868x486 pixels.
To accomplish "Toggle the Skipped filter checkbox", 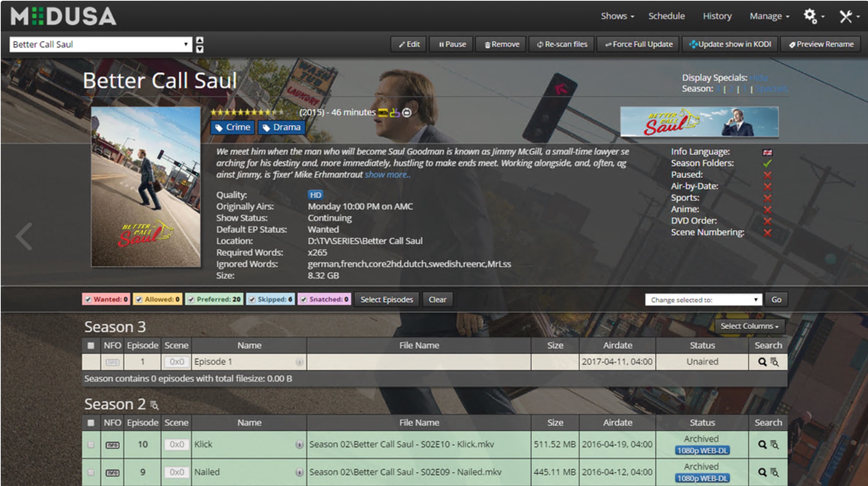I will (252, 299).
